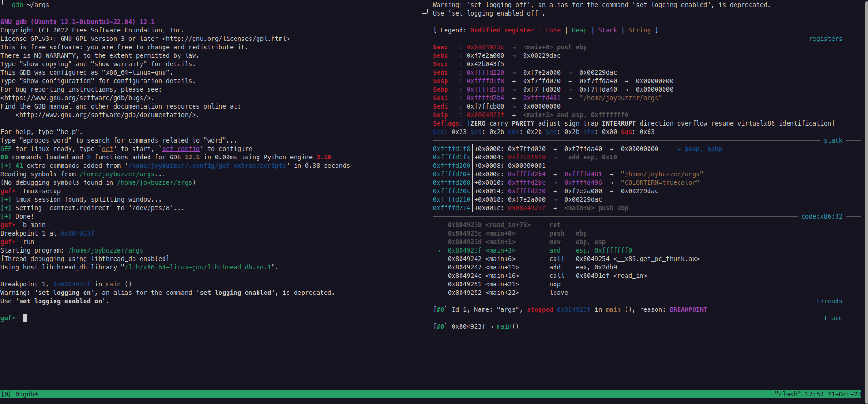The width and height of the screenshot is (868, 404).
Task: Click the $esp register name in registers list
Action: (x=440, y=81)
